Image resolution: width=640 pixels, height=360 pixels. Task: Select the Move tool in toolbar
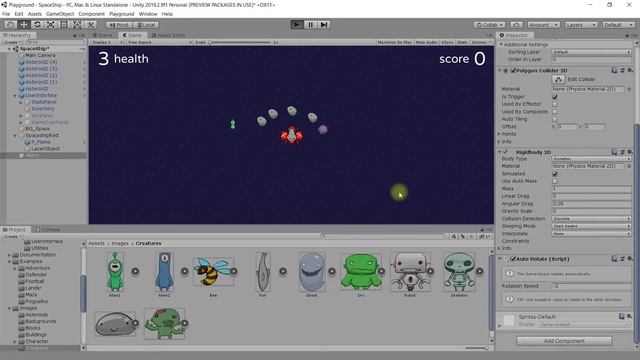click(x=24, y=24)
